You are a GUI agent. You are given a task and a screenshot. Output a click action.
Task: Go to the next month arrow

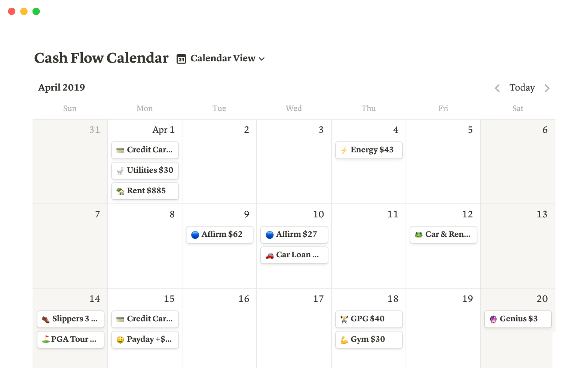pyautogui.click(x=547, y=88)
